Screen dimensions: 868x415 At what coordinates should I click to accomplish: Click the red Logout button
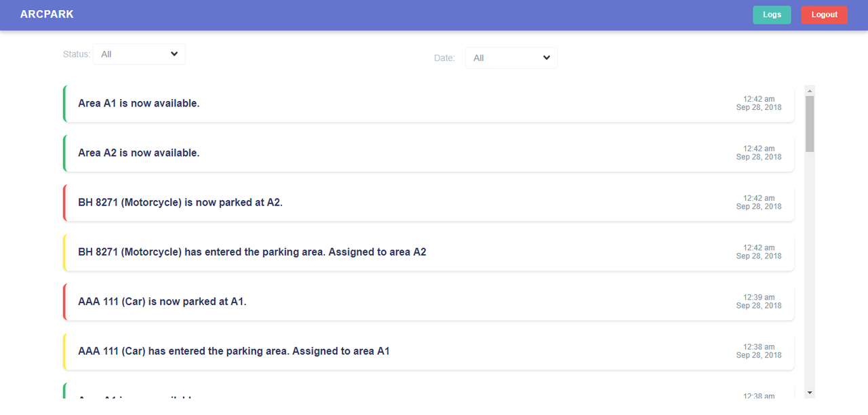(x=824, y=15)
